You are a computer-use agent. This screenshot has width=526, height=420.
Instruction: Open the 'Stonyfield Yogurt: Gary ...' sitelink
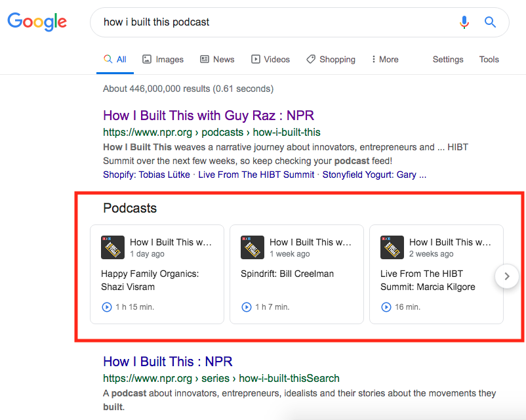coord(374,175)
